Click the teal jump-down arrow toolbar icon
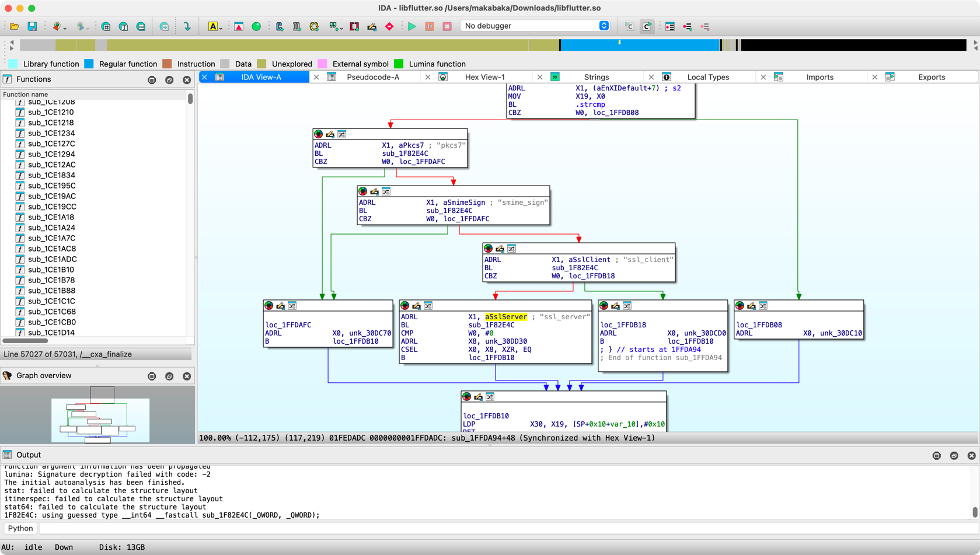980x555 pixels. click(187, 26)
